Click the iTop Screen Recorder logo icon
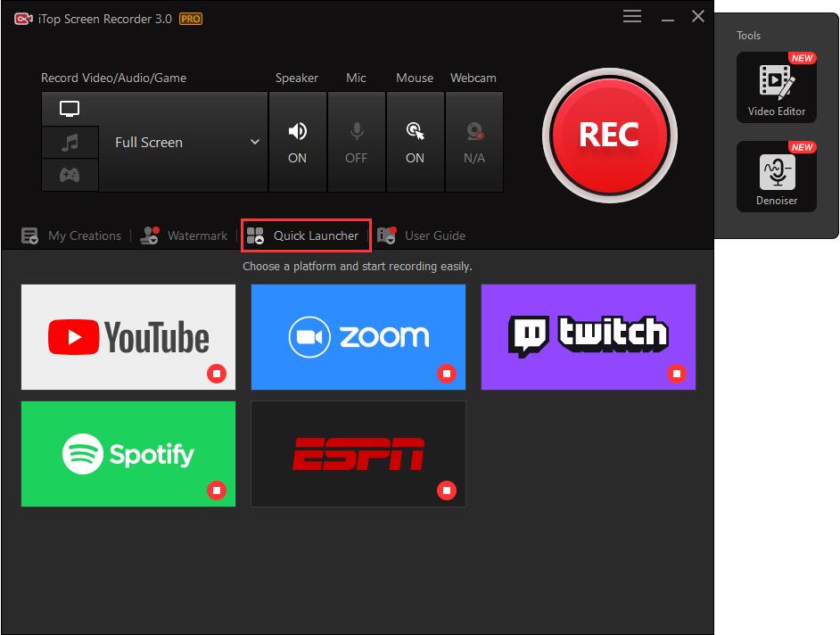The image size is (840, 635). click(23, 20)
